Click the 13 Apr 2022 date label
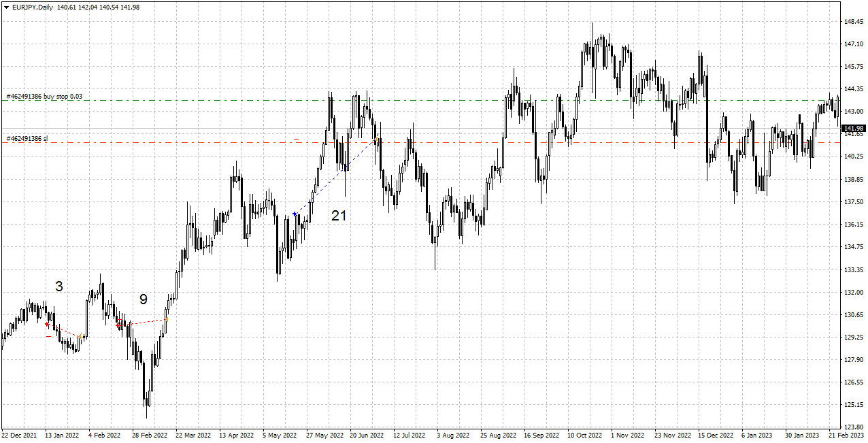This screenshot has width=868, height=443. pos(237,435)
